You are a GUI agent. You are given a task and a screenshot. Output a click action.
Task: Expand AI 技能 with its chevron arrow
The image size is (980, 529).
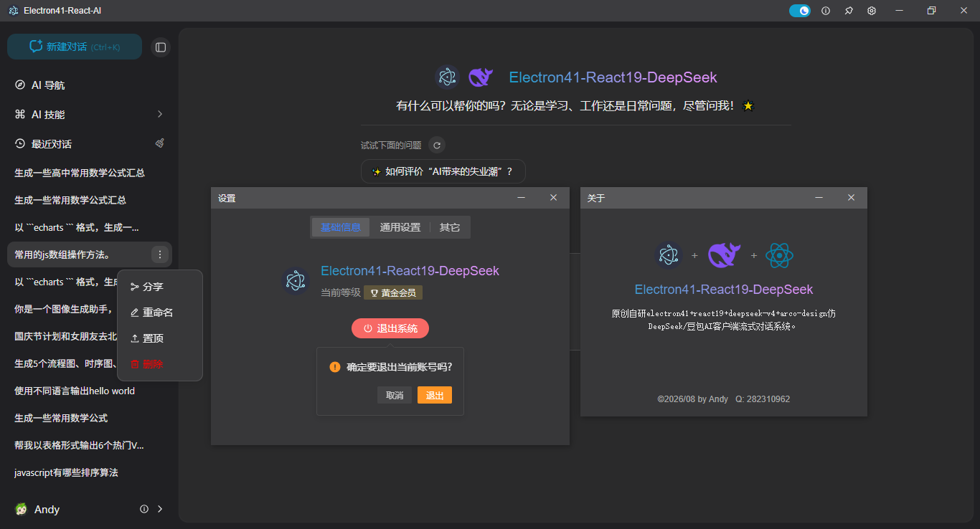pos(160,114)
